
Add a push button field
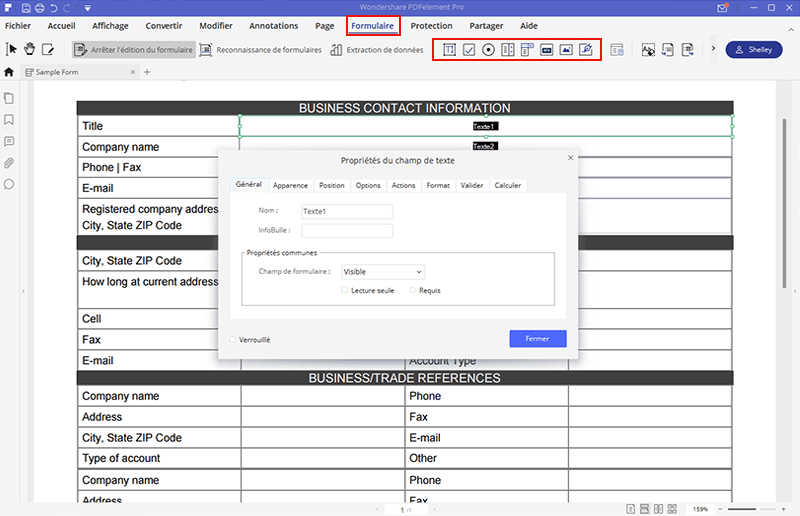pos(547,49)
